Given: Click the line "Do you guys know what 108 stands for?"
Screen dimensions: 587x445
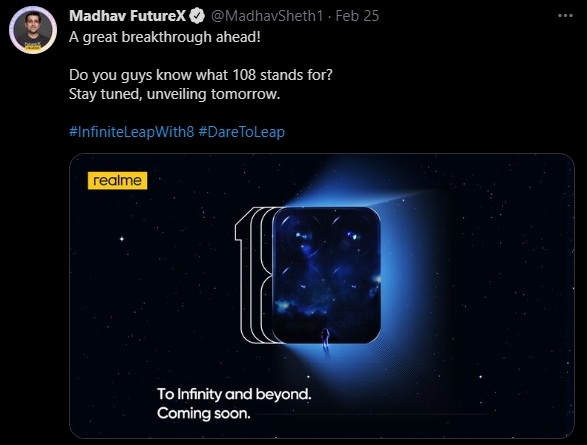Looking at the screenshot, I should 201,75.
